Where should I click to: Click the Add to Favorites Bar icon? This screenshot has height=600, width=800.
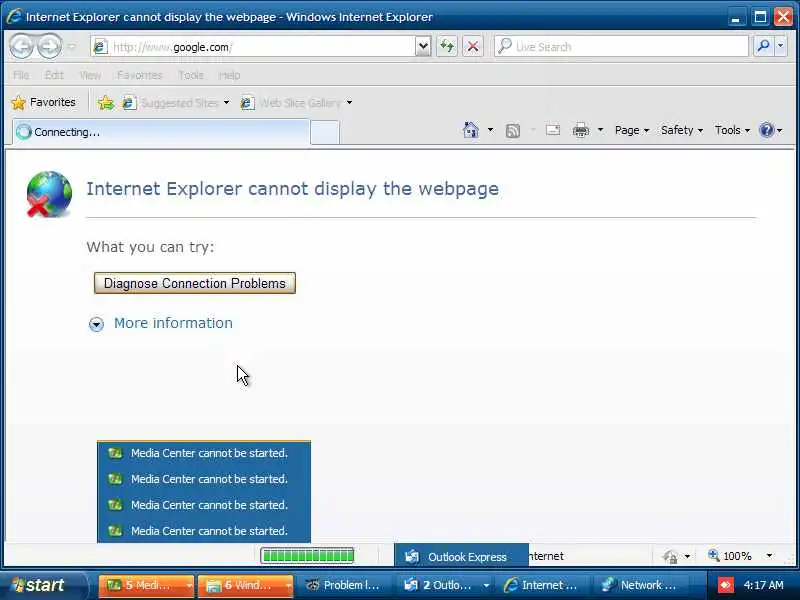click(x=106, y=103)
